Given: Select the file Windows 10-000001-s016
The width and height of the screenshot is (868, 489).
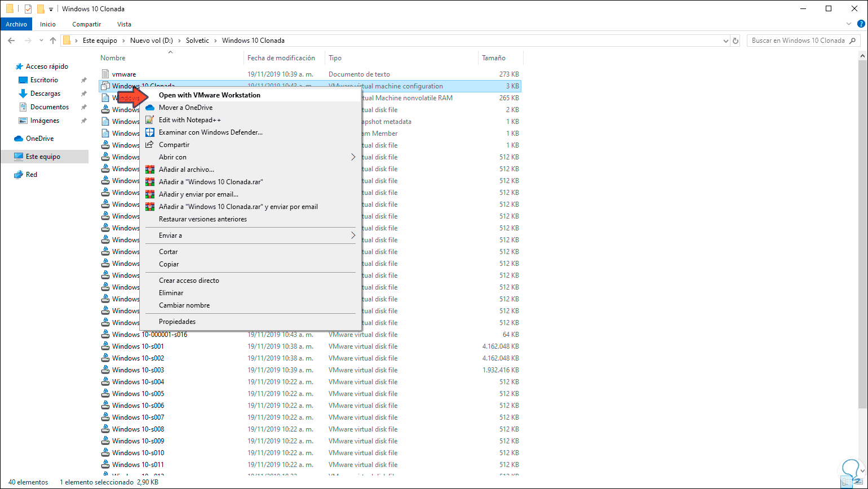Looking at the screenshot, I should click(x=149, y=335).
